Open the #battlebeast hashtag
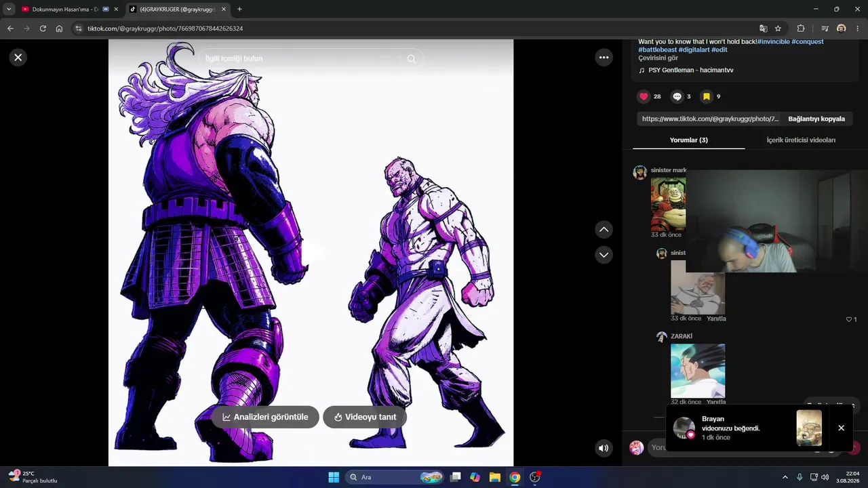Image resolution: width=868 pixels, height=488 pixels. pyautogui.click(x=658, y=50)
